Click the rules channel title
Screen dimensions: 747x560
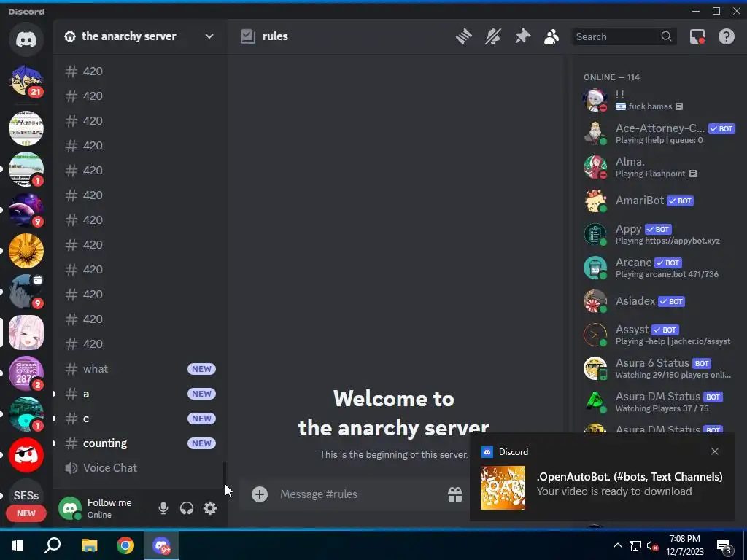point(275,36)
